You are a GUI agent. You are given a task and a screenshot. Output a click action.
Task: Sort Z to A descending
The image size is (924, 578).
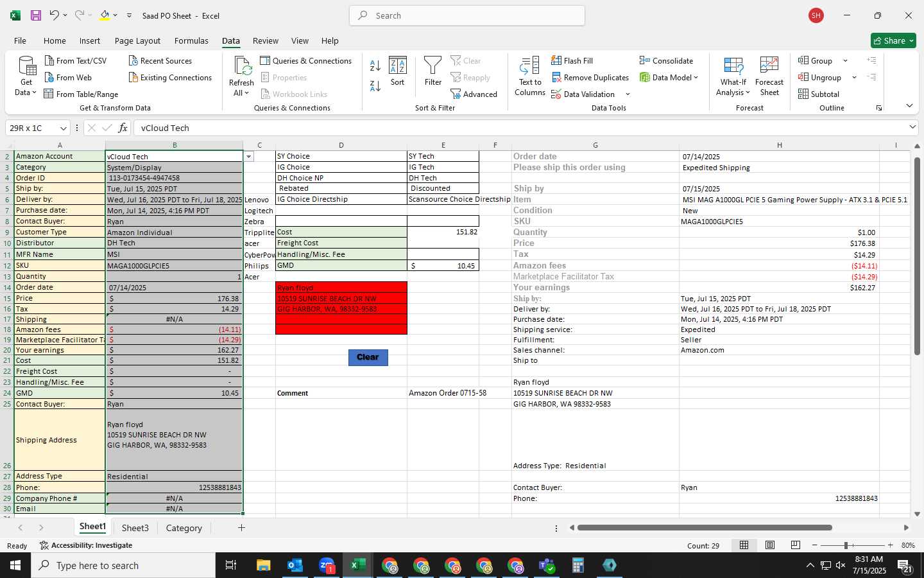point(375,85)
